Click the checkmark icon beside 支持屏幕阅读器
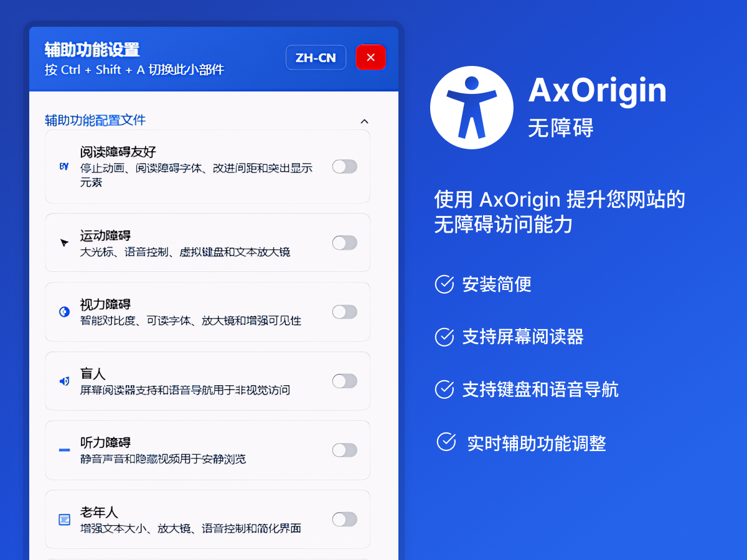 point(444,337)
